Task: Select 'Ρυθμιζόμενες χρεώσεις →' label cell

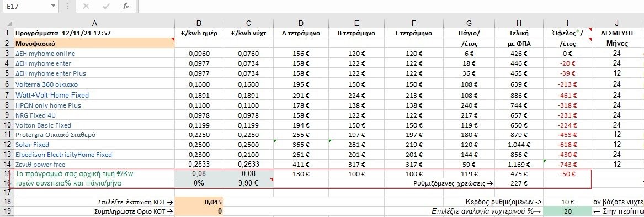Action: (453, 184)
